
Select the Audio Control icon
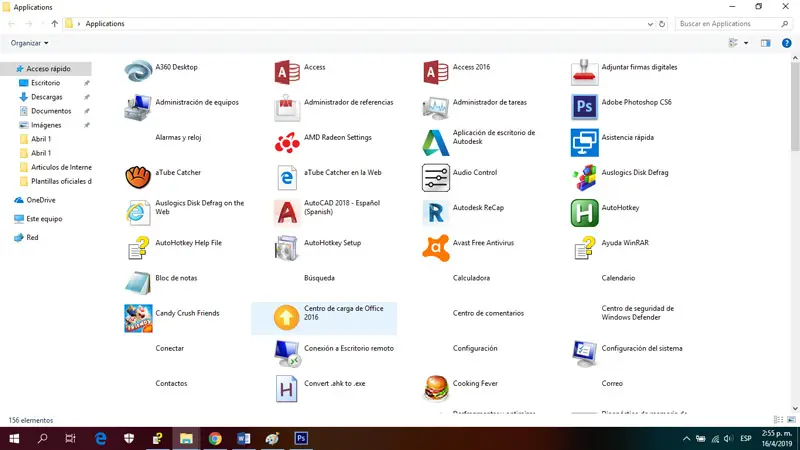point(436,178)
